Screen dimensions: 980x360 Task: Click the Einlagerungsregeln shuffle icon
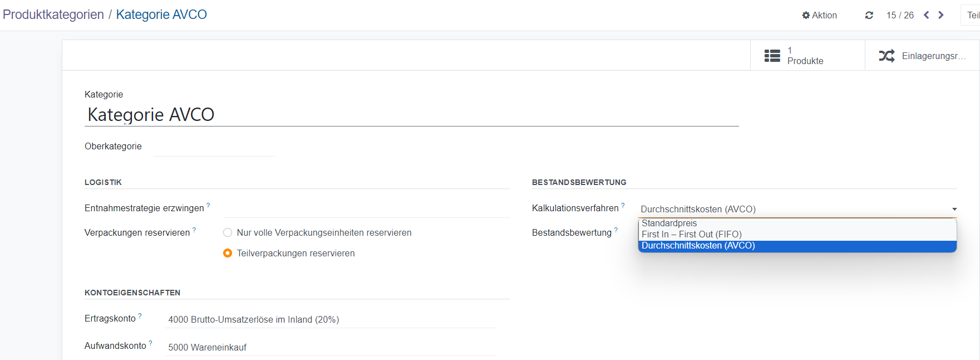[887, 56]
